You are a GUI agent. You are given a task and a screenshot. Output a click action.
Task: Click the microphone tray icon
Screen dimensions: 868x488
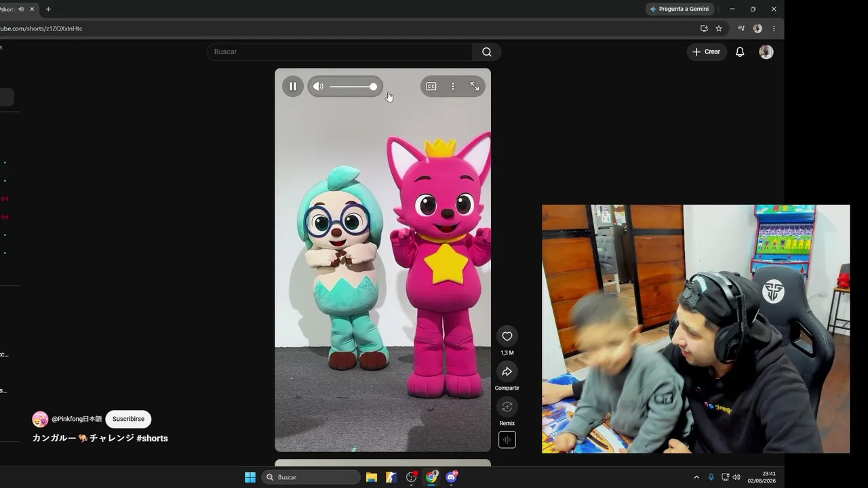pyautogui.click(x=711, y=477)
